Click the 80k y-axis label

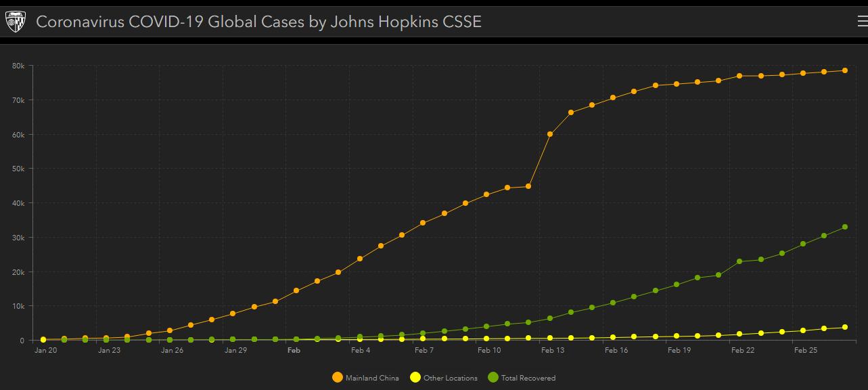18,66
